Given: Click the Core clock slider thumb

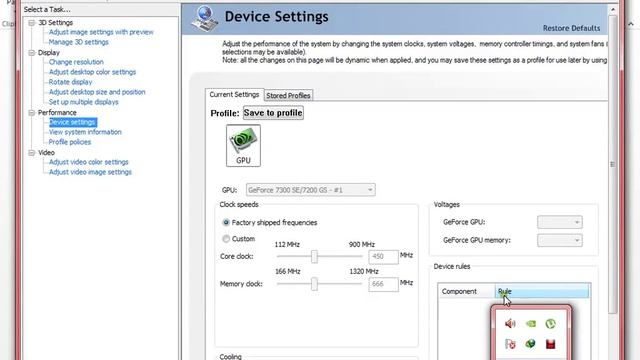Looking at the screenshot, I should coord(314,257).
